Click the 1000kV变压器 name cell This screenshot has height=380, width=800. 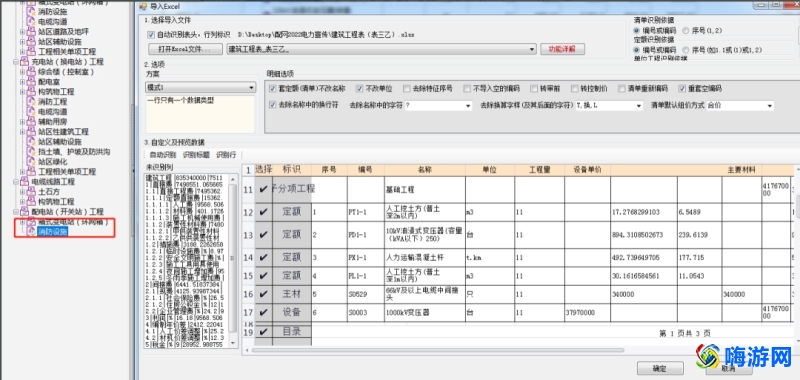point(424,312)
